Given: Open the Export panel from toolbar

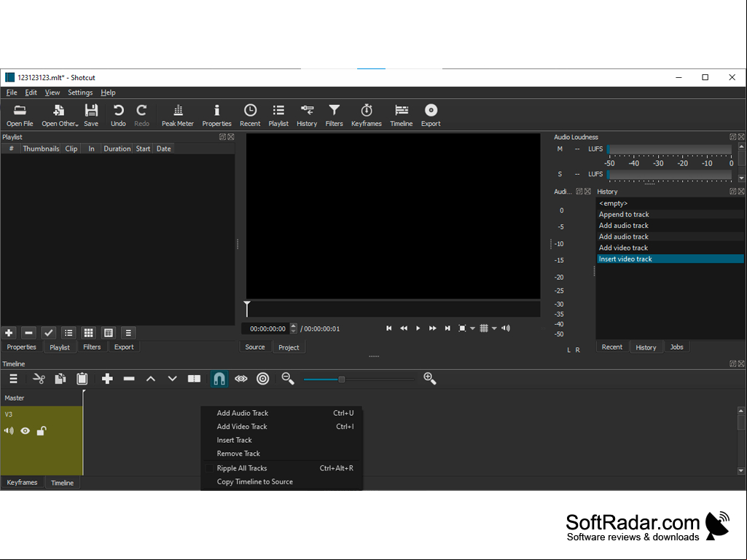Looking at the screenshot, I should click(x=431, y=115).
